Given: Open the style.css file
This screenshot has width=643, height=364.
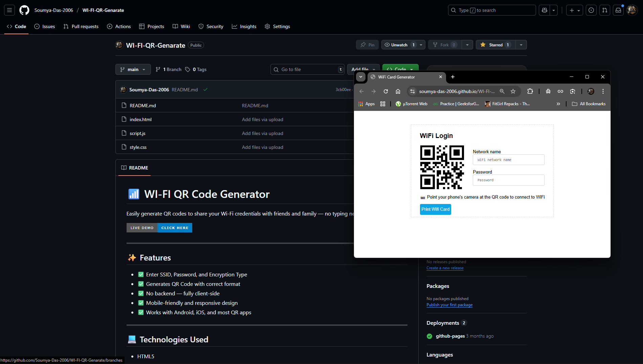Looking at the screenshot, I should click(x=138, y=147).
